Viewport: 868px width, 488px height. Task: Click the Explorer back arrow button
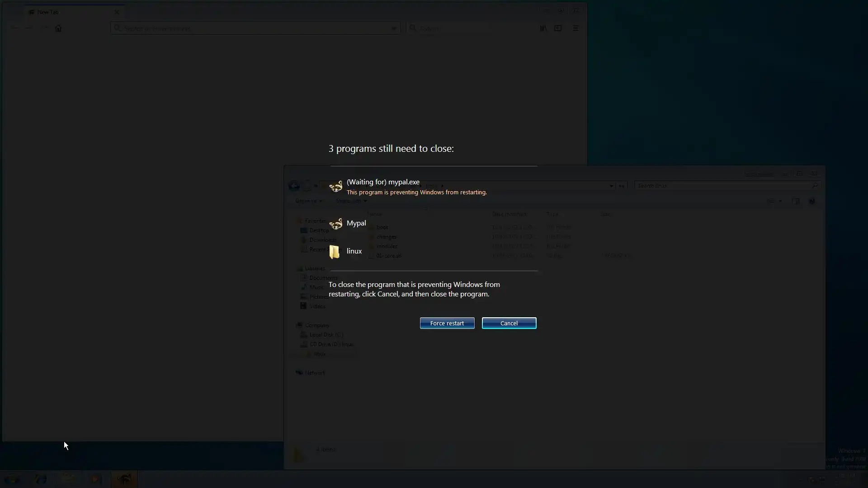click(294, 186)
